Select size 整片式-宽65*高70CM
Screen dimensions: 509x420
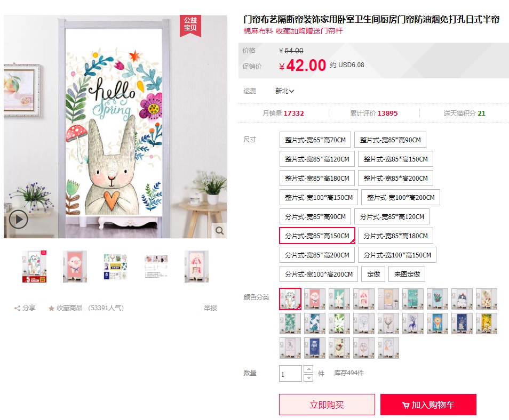point(315,140)
